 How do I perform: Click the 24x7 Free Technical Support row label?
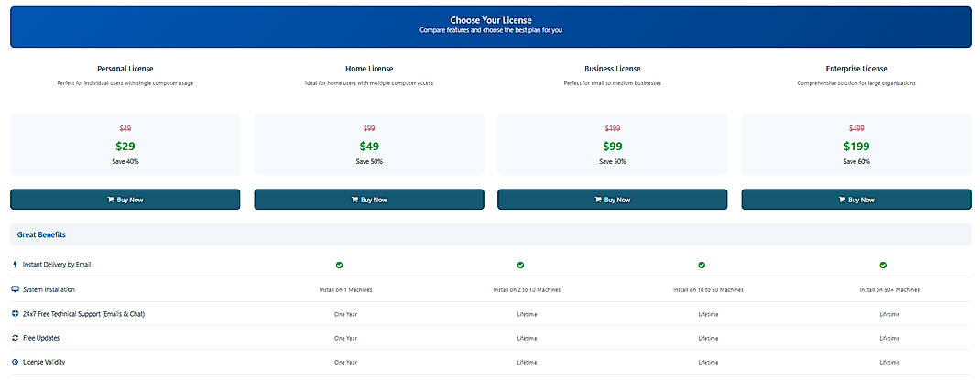(83, 314)
